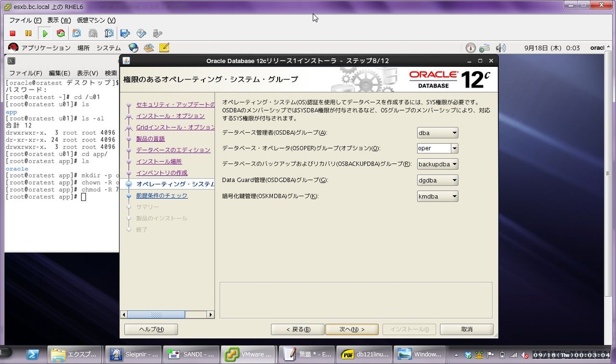Screen dimensions: 616x364
Task: Click the VMware taskbar button
Action: pos(249,354)
